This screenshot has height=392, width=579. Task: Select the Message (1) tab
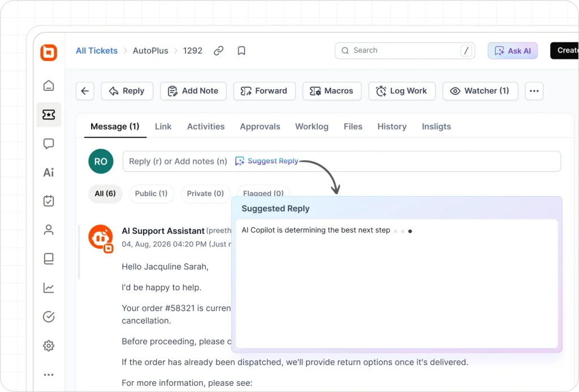115,127
